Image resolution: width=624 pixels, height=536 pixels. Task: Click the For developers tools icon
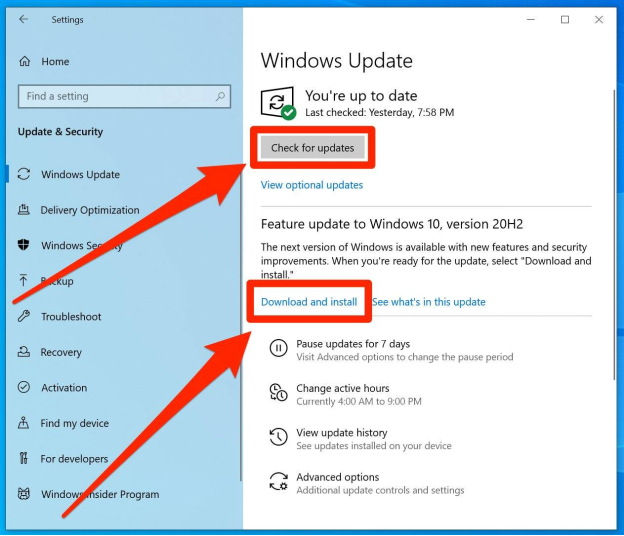click(24, 458)
